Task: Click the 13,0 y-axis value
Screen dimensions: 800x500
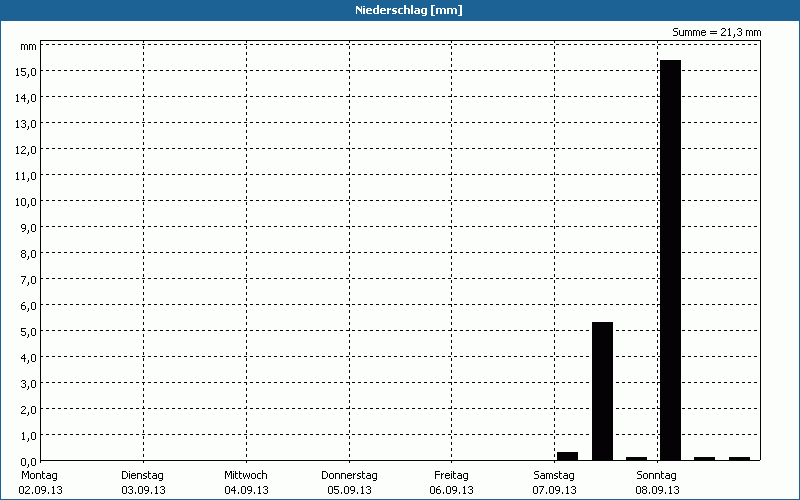Action: (26, 124)
